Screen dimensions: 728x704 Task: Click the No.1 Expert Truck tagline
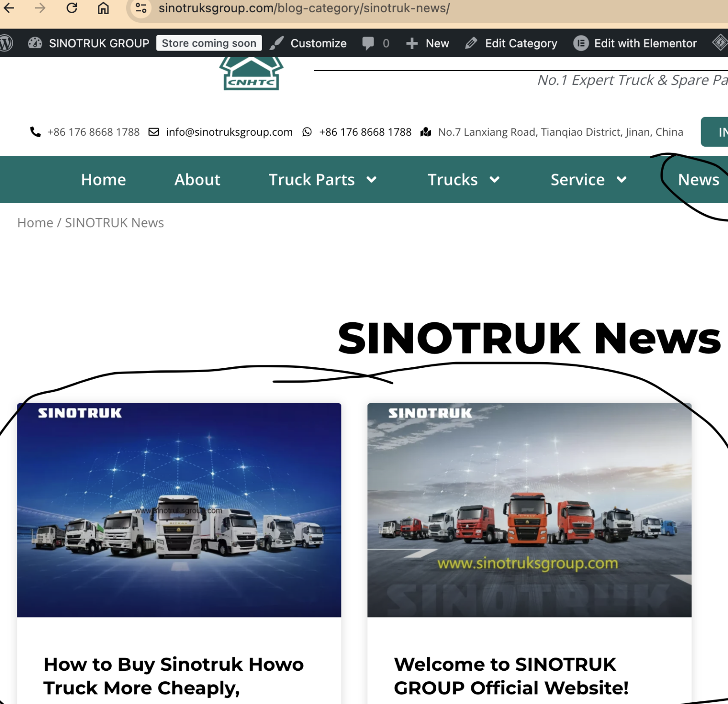click(x=632, y=80)
